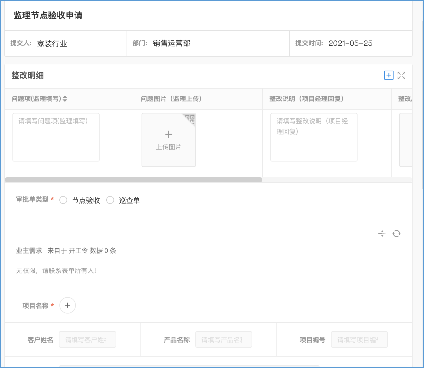Click the 业主需求 data count text

[x=82, y=251]
